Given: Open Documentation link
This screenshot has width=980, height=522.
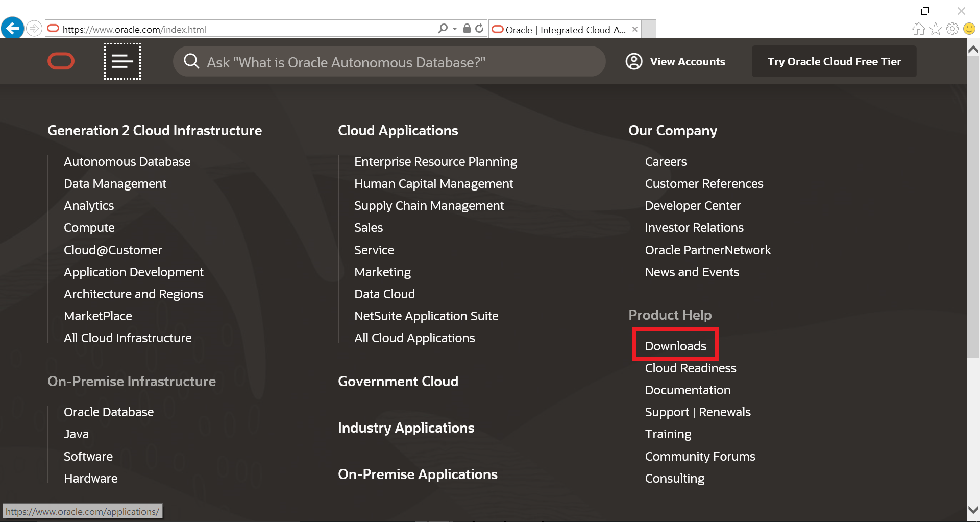Looking at the screenshot, I should click(x=688, y=390).
